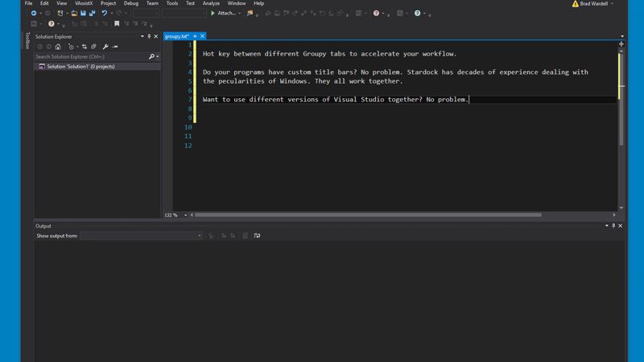Close the groupy.txt tab
This screenshot has height=362, width=644.
click(202, 36)
